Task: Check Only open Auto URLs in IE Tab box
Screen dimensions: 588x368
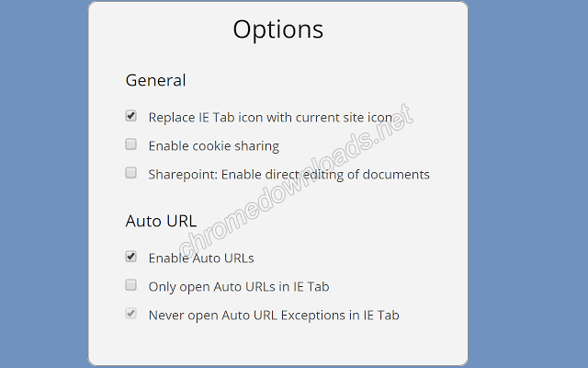Action: click(x=130, y=285)
